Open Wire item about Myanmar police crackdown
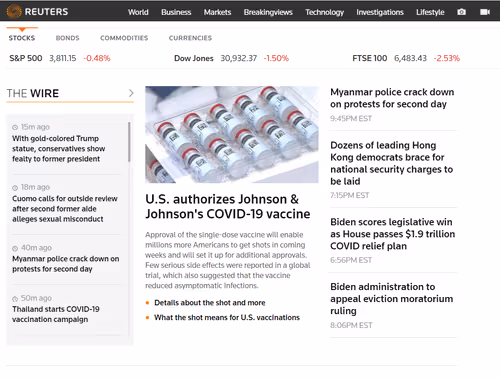This screenshot has height=378, width=500. click(66, 264)
